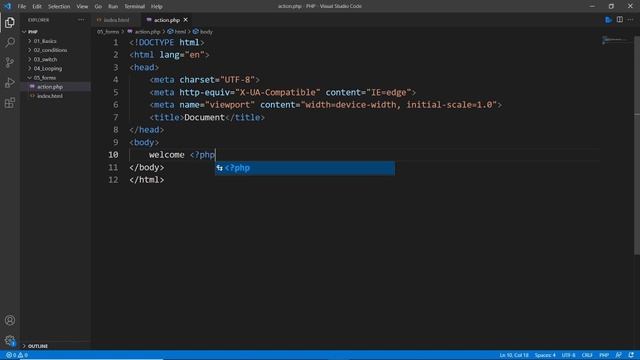Open the notifications bell in status bar

pos(631,355)
